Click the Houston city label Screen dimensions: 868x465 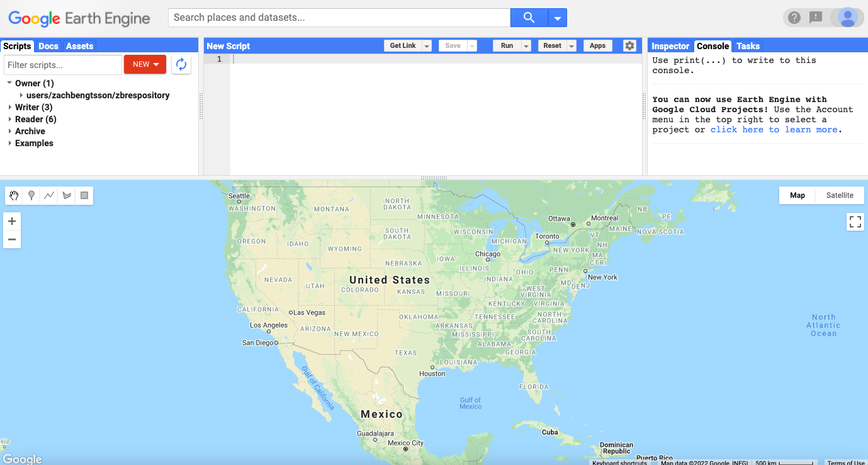[432, 374]
